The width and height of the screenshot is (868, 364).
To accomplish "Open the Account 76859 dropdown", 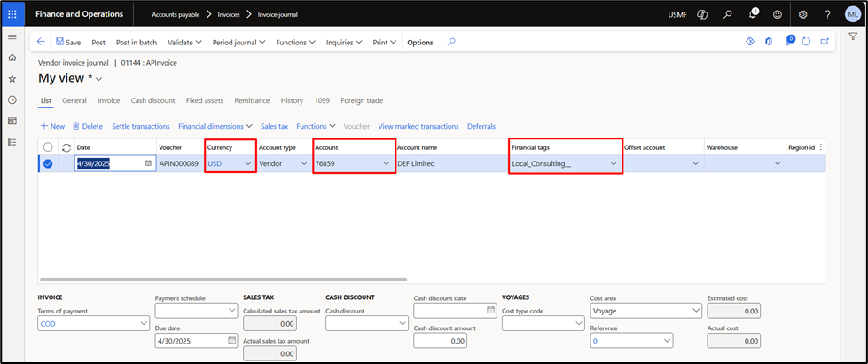I will (387, 163).
